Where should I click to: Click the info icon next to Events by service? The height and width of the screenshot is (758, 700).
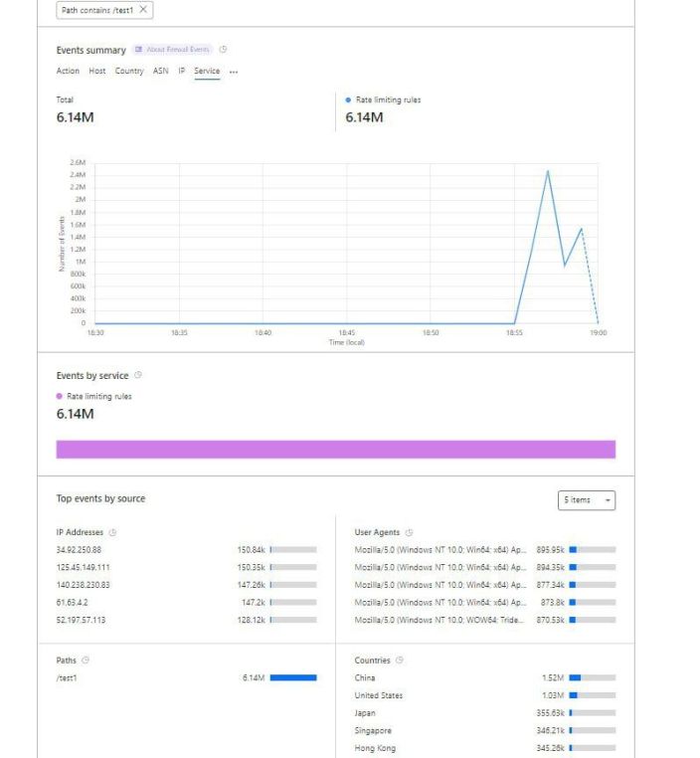coord(137,375)
